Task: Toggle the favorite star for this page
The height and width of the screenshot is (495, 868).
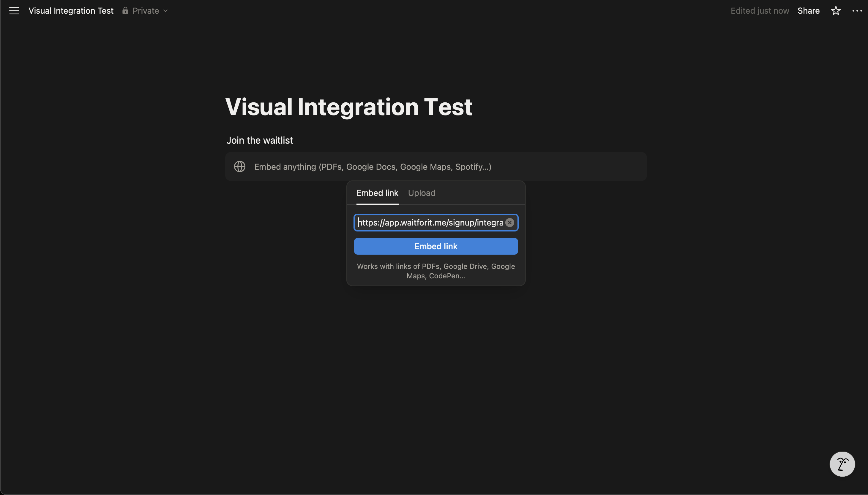Action: pyautogui.click(x=835, y=11)
